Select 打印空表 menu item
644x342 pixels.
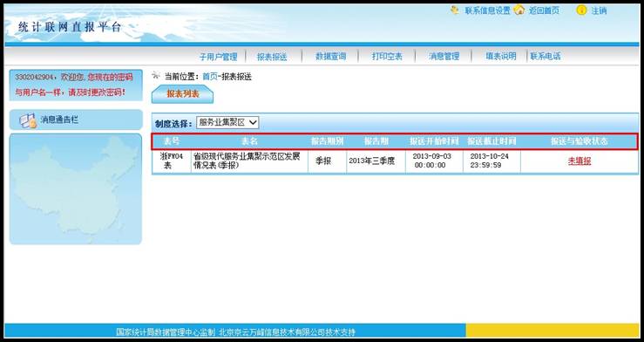tap(387, 57)
